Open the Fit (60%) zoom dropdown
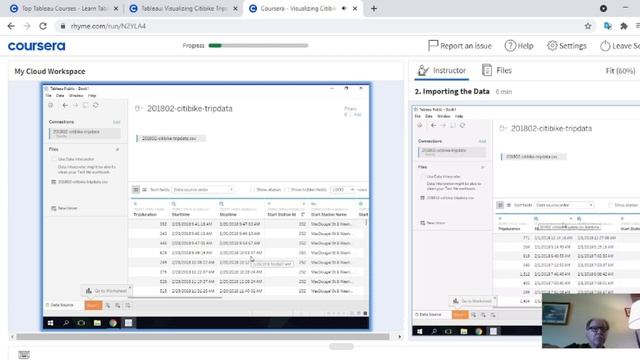This screenshot has width=640, height=360. pyautogui.click(x=620, y=71)
